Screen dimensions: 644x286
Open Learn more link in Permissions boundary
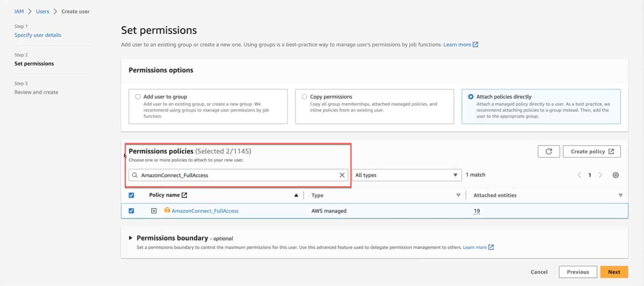tap(475, 247)
